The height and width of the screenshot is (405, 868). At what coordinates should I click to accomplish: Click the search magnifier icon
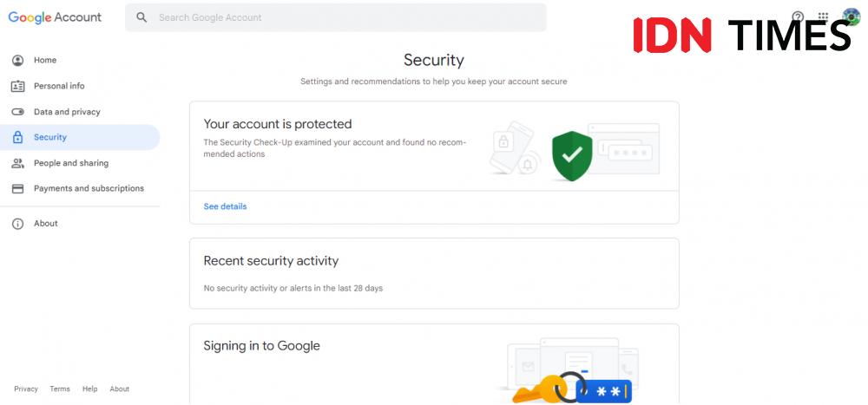tap(141, 17)
